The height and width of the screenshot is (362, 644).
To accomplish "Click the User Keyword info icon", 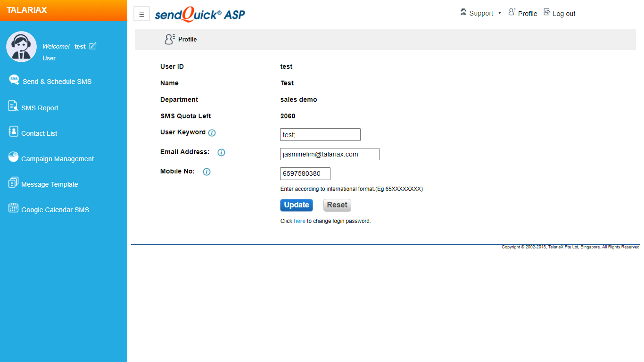I will (x=212, y=133).
